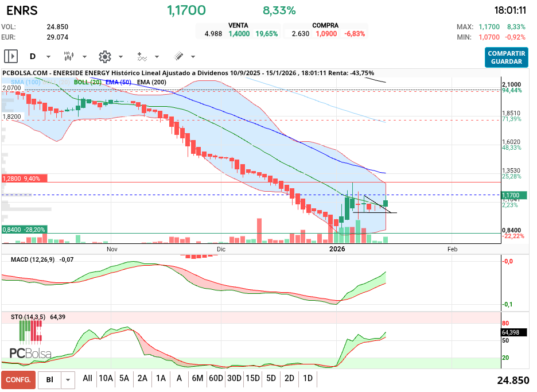Select the 5A time range
537x392 pixels.
(x=124, y=378)
